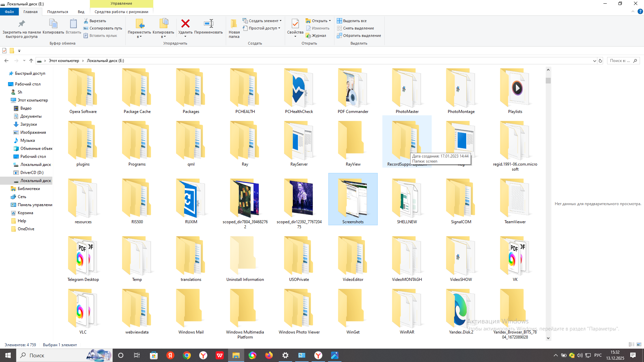Click the Cut (Вырезать) scissors icon
The height and width of the screenshot is (362, 644).
pyautogui.click(x=86, y=21)
